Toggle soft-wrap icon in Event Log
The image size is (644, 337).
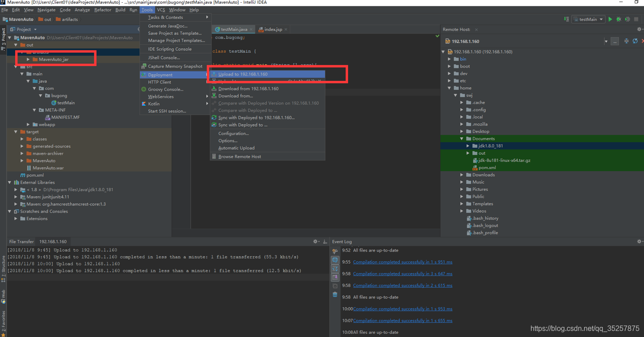tap(335, 269)
